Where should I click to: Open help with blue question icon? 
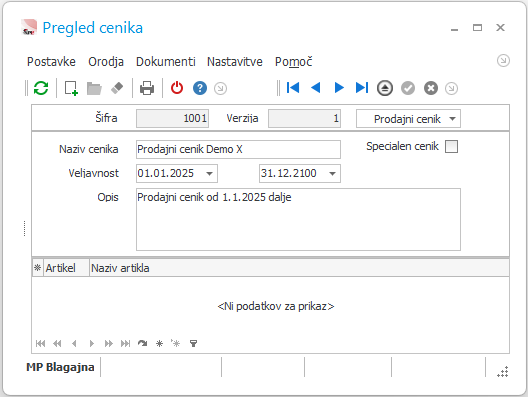click(200, 88)
